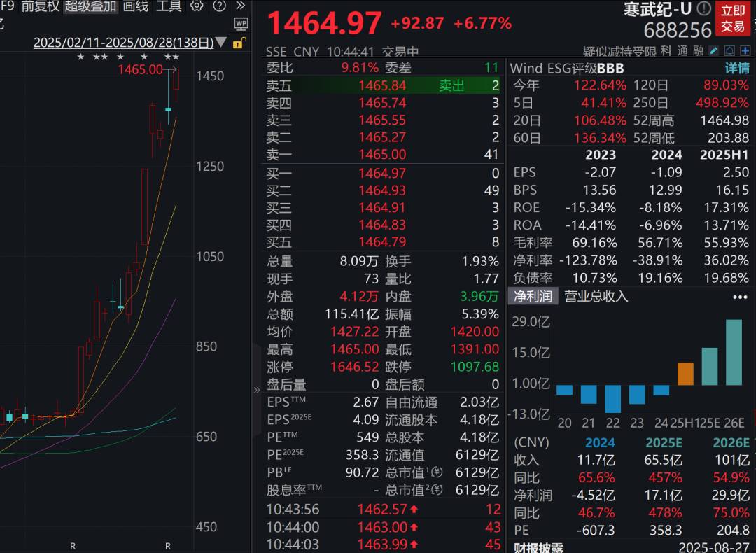The width and height of the screenshot is (756, 553).
Task: Collapse the quote panel with side arrow
Action: click(256, 390)
